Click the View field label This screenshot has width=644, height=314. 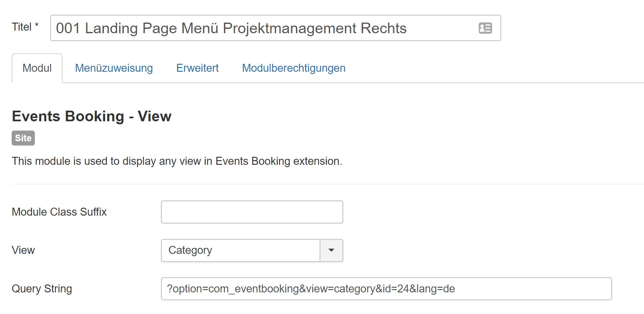23,250
